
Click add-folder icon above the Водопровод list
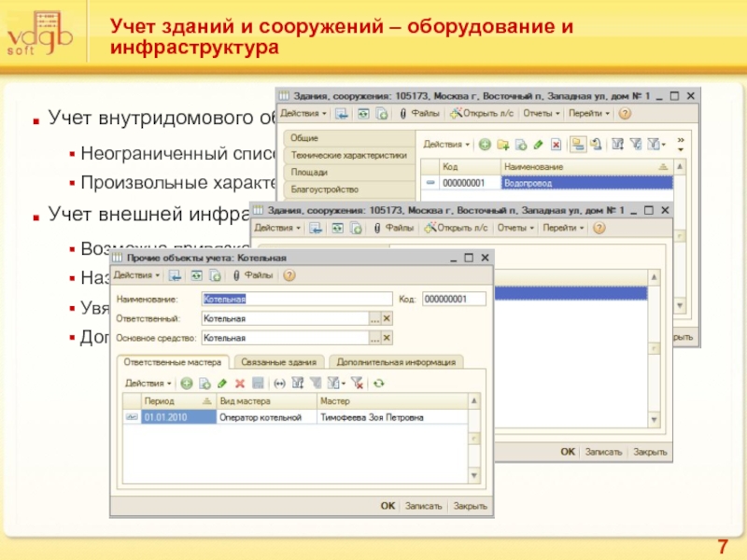point(502,145)
